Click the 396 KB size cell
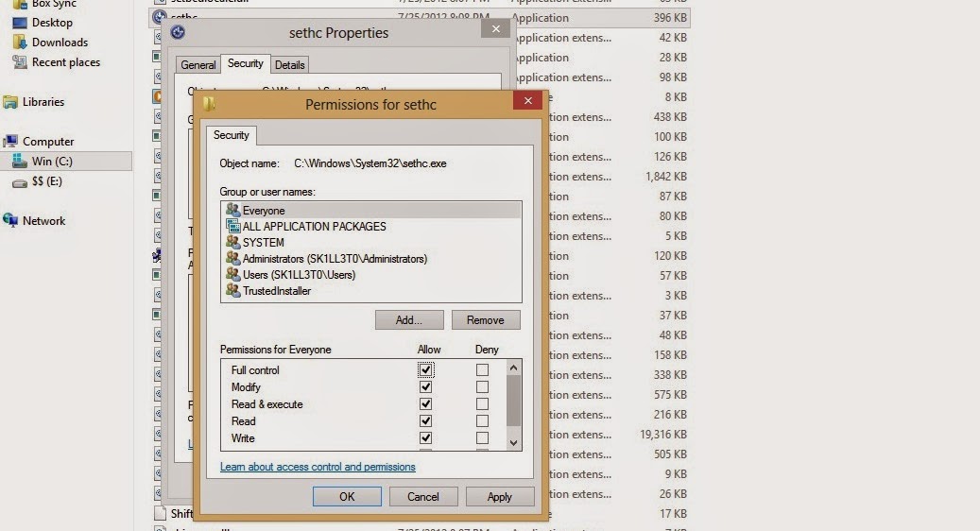980x531 pixels. [670, 18]
